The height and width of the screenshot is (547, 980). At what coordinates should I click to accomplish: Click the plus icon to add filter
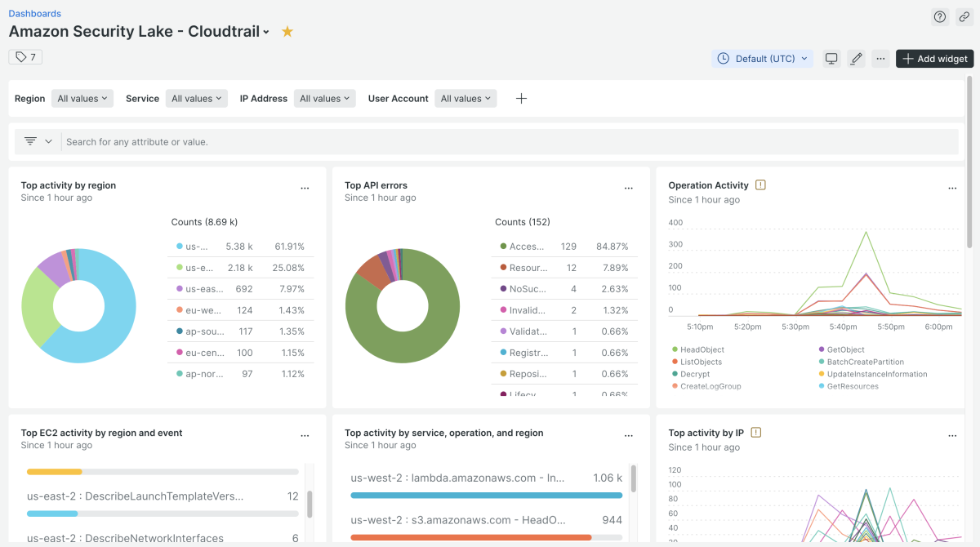[x=522, y=99]
